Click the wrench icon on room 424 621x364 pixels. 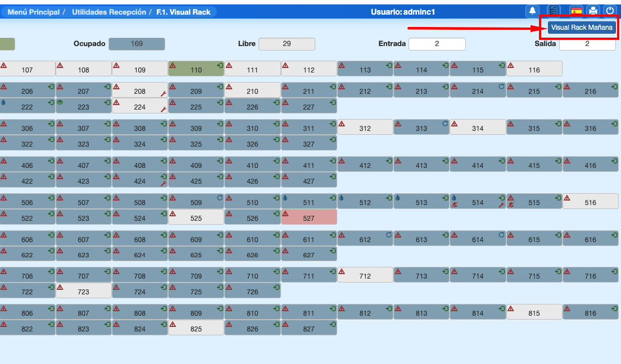pyautogui.click(x=163, y=183)
